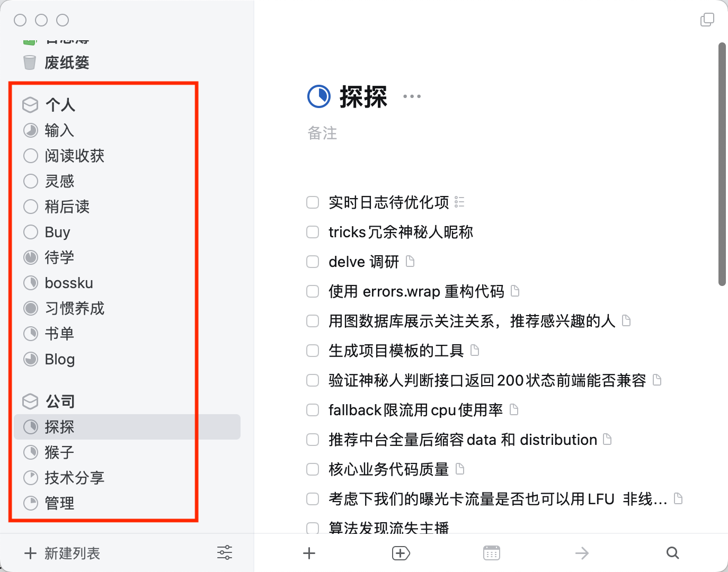728x572 pixels.
Task: Click the 备注 notes field
Action: pyautogui.click(x=323, y=133)
